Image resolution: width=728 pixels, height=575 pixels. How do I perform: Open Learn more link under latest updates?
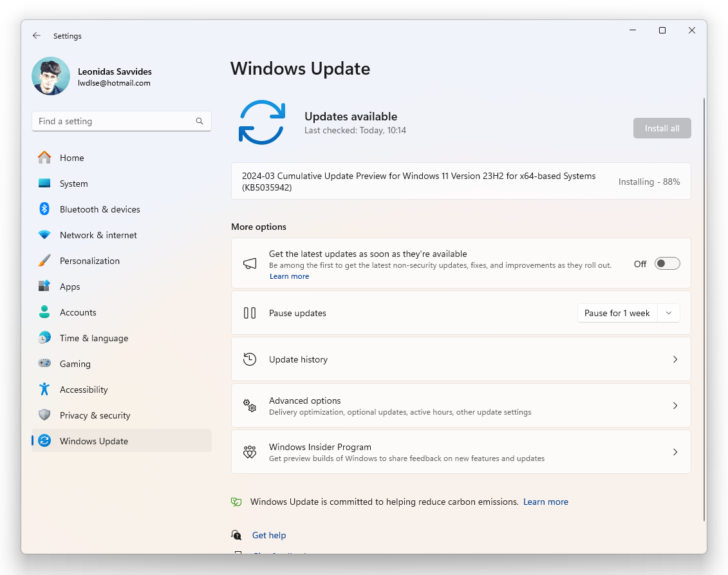pyautogui.click(x=289, y=276)
